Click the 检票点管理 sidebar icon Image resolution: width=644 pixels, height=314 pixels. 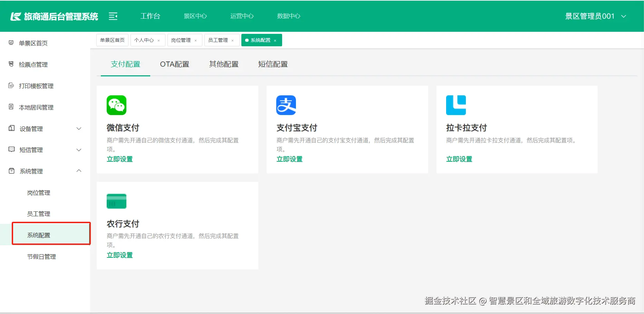click(x=10, y=64)
